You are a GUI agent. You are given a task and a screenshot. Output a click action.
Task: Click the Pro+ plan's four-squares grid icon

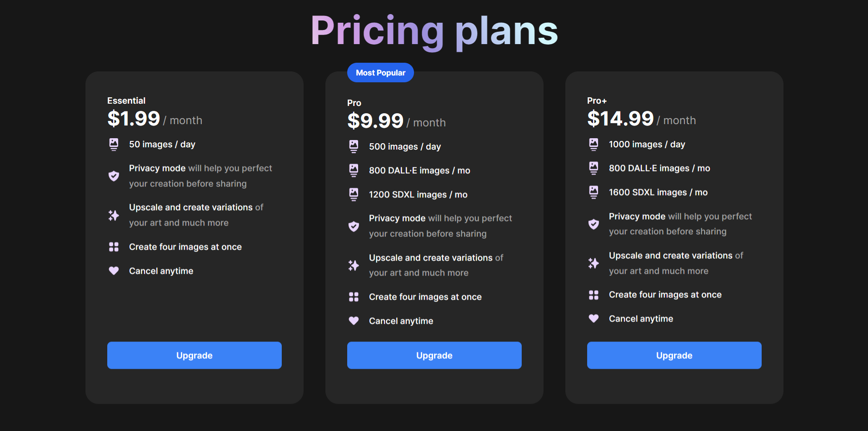click(594, 295)
